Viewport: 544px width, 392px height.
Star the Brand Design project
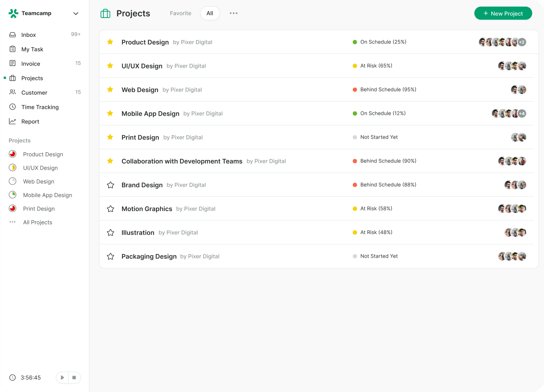[111, 185]
